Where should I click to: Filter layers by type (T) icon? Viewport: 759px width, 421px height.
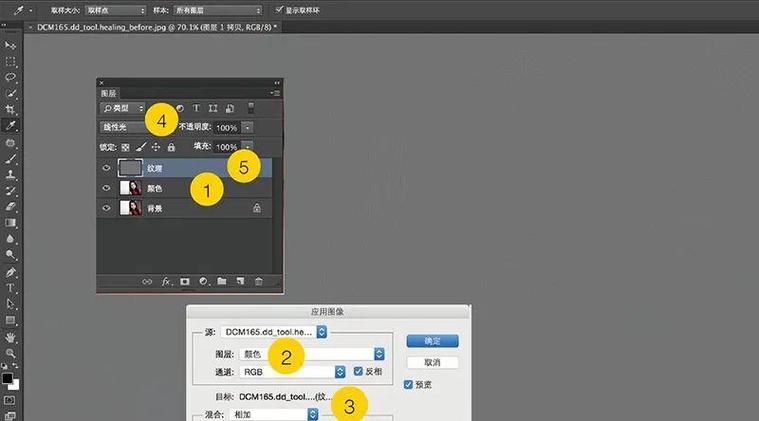[196, 108]
